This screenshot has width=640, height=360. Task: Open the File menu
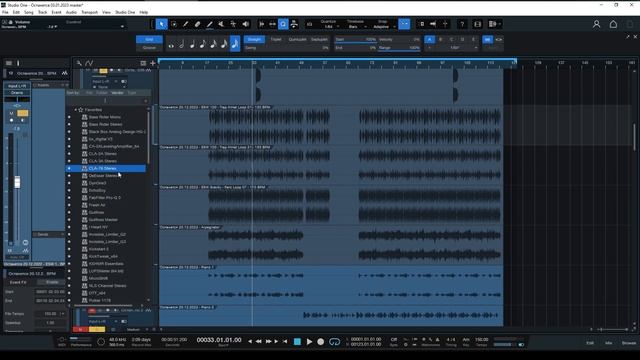point(5,12)
